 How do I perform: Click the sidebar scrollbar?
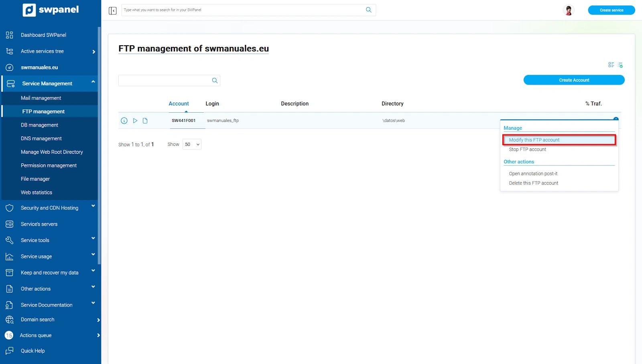click(x=99, y=145)
